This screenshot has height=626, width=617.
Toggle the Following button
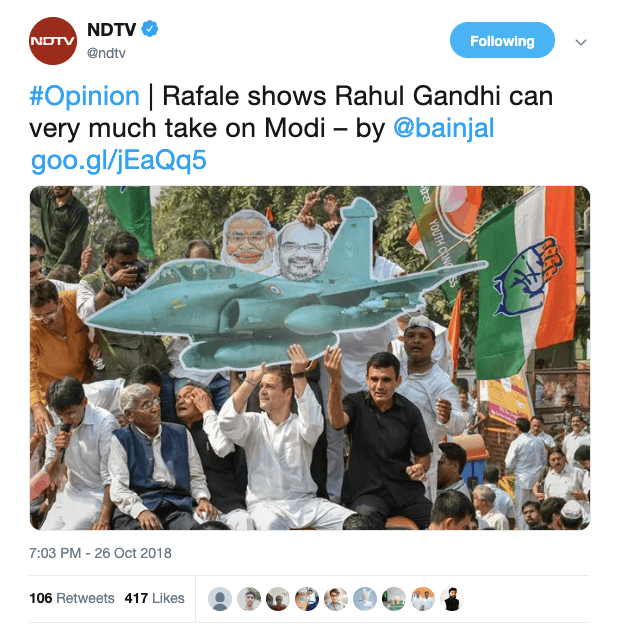tap(502, 40)
